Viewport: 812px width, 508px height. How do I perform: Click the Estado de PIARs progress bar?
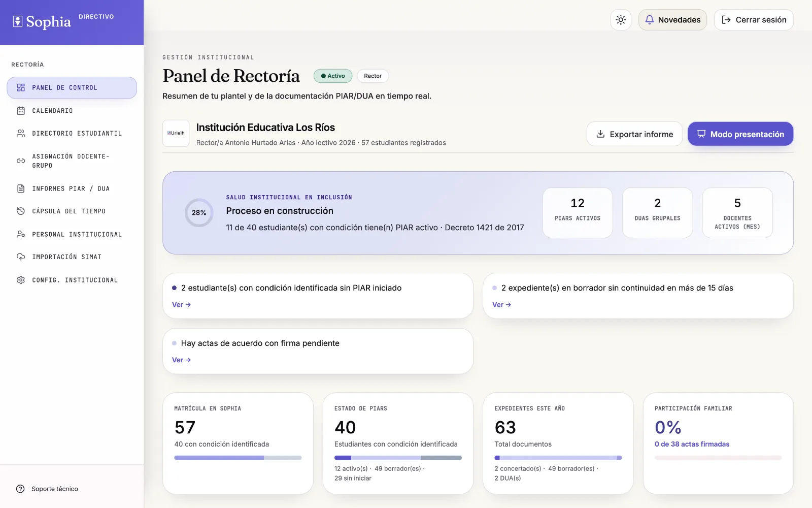pyautogui.click(x=398, y=458)
